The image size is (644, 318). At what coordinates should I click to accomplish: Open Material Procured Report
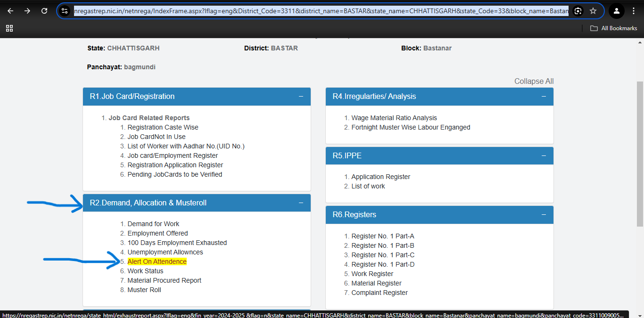165,280
